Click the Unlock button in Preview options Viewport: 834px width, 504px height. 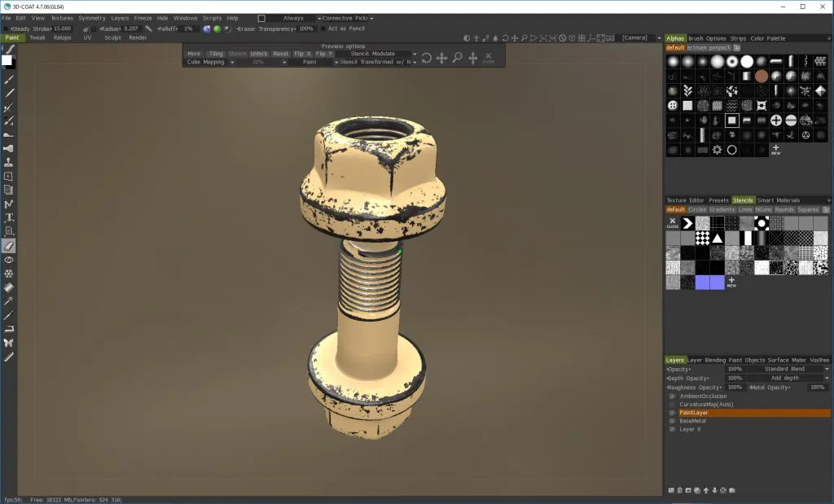pyautogui.click(x=259, y=54)
